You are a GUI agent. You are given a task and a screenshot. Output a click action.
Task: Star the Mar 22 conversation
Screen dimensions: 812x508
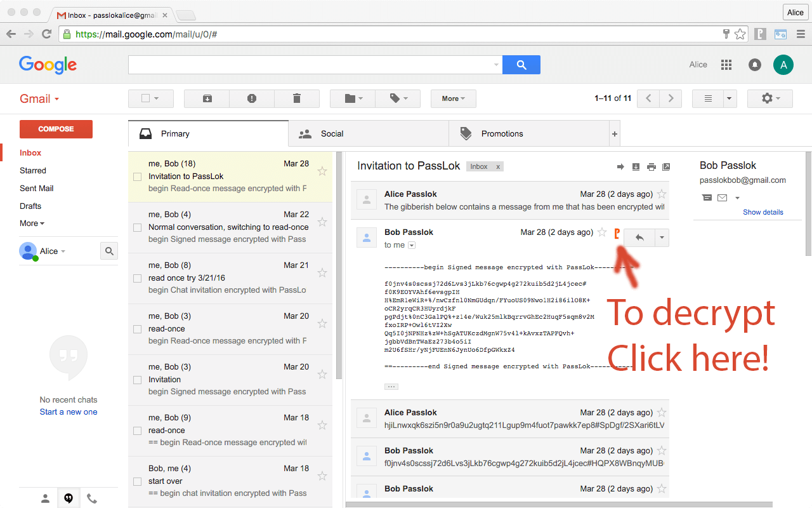point(322,222)
